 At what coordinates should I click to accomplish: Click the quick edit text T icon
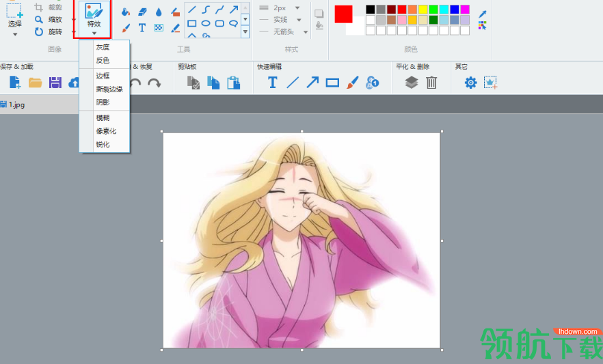[273, 82]
